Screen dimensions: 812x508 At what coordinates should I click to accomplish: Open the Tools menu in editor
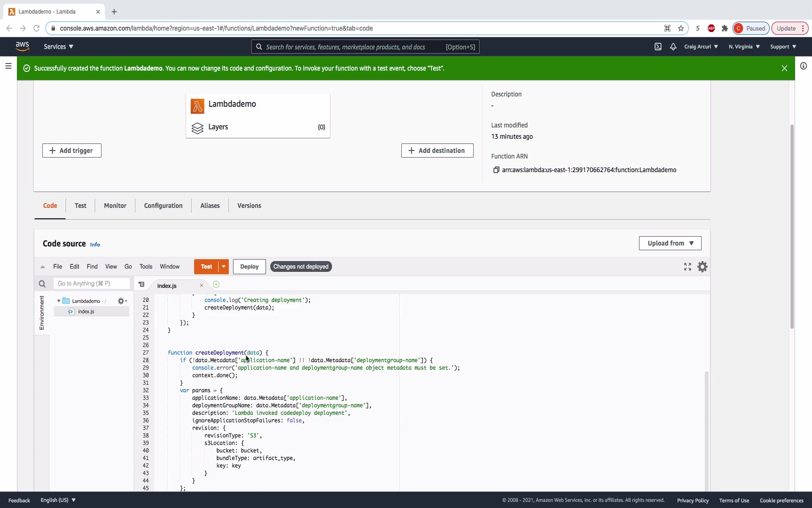click(146, 267)
